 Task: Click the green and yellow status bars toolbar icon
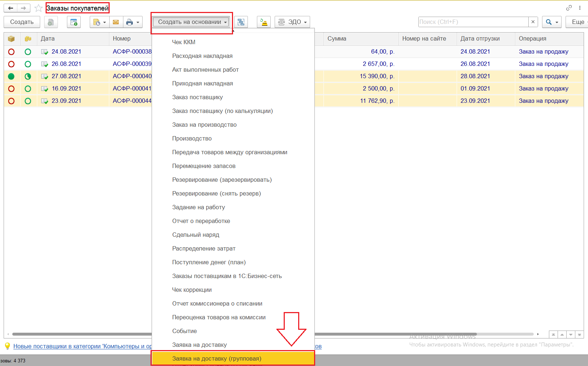264,22
